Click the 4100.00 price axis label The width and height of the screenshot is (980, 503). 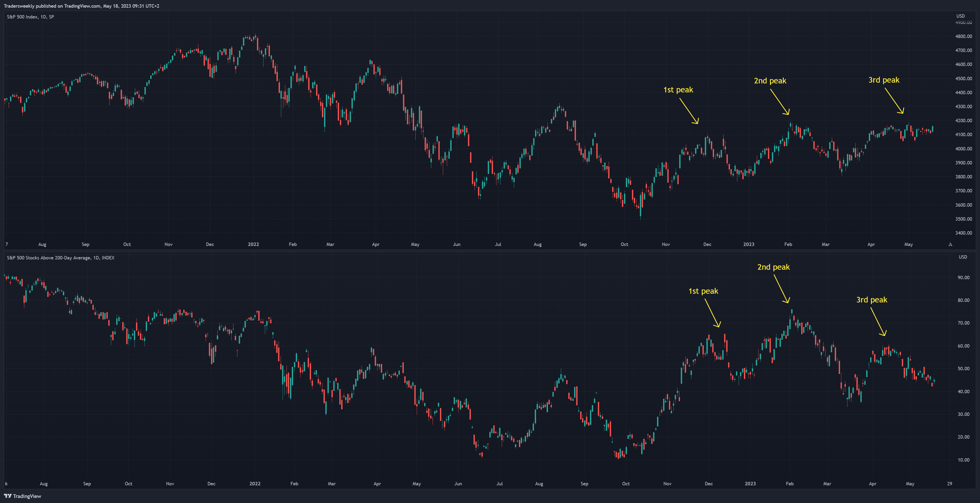[964, 135]
